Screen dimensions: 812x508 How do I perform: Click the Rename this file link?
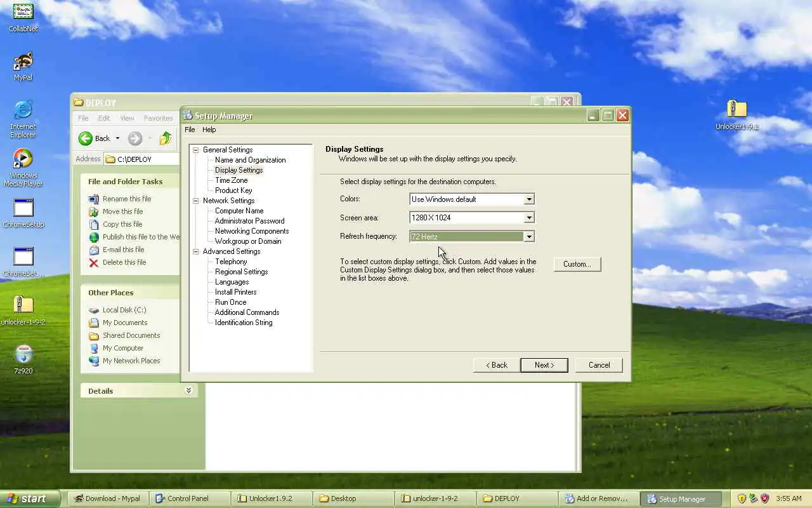coord(127,199)
